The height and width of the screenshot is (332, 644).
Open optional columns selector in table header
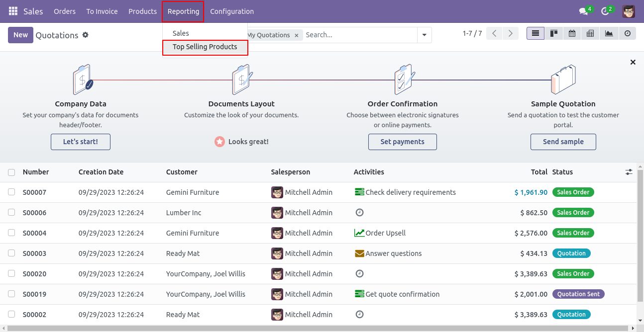pyautogui.click(x=629, y=172)
